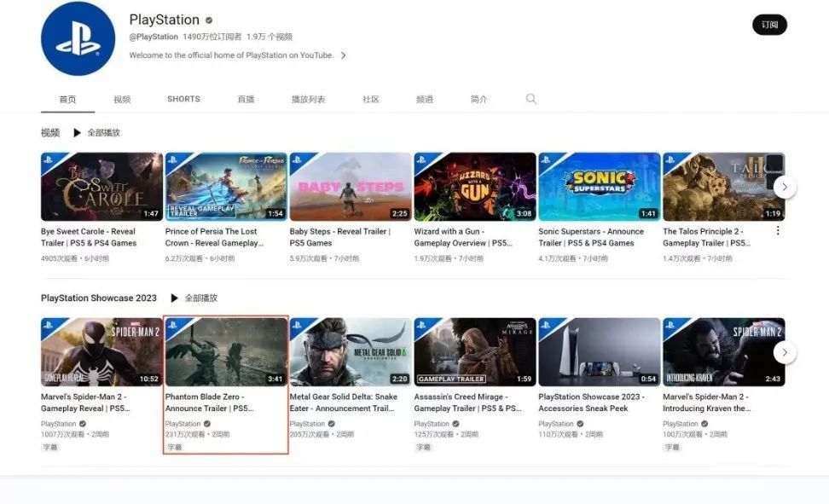Click the verified badge beside PlayStation name
The image size is (829, 504).
click(209, 20)
